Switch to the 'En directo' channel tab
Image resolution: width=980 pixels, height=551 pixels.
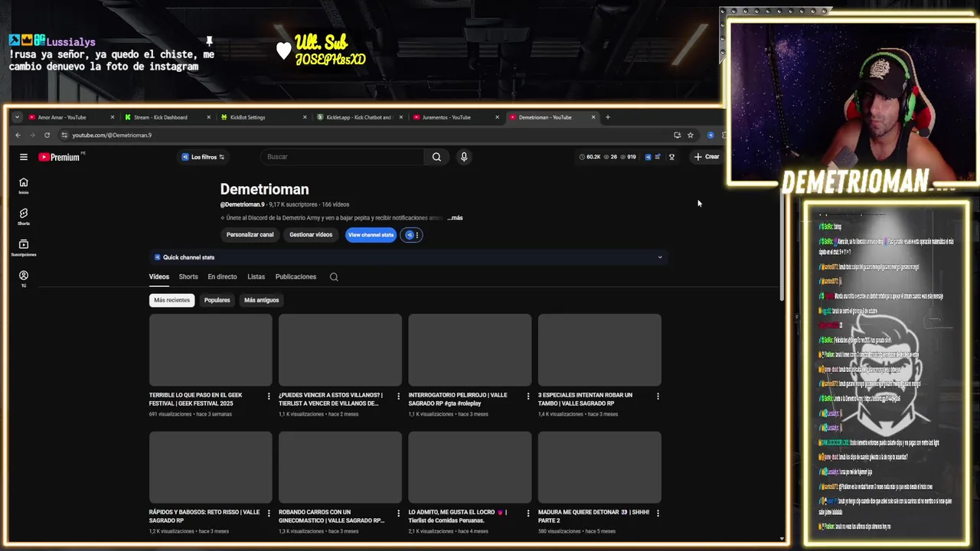pos(222,277)
